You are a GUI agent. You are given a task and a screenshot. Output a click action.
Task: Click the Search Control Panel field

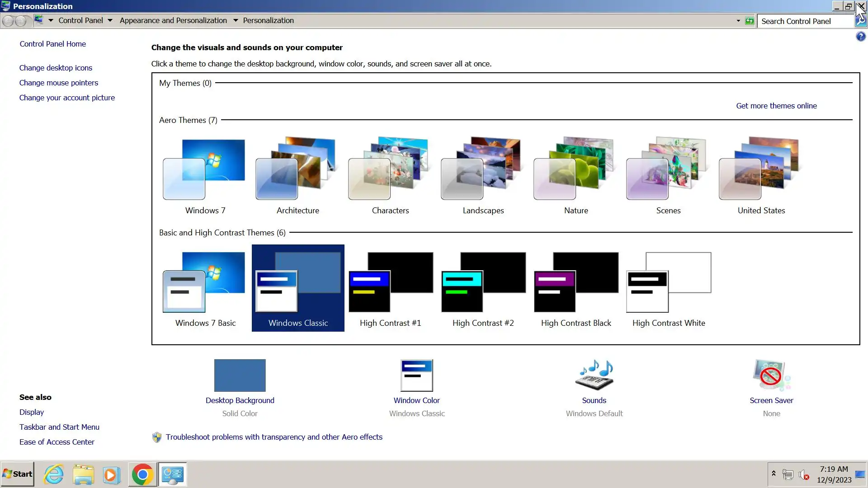[805, 21]
